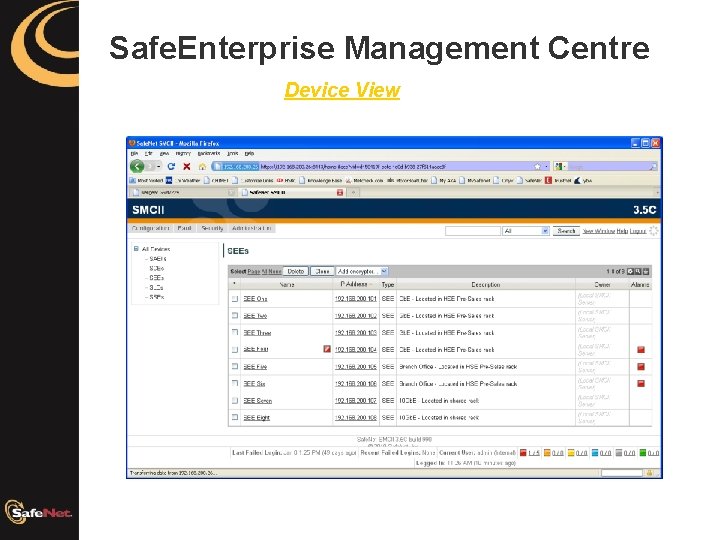720x540 pixels.
Task: Click the magnifier icon in the Firefox search box
Action: tap(652, 167)
